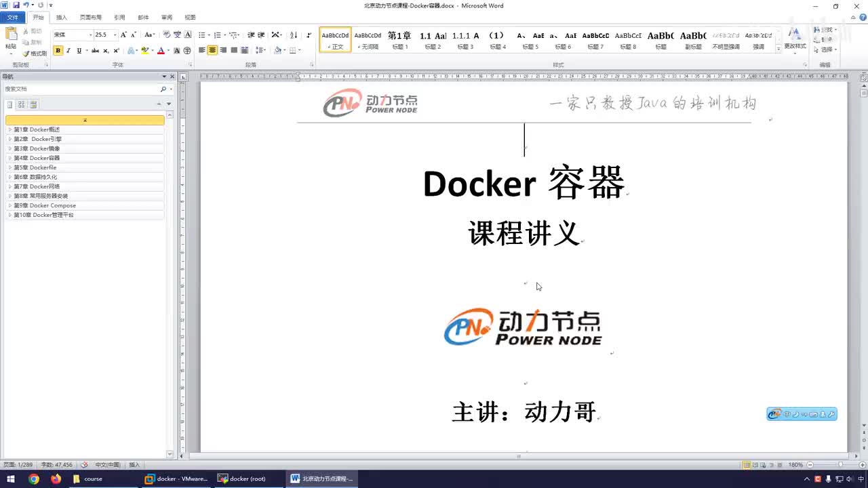Switch to the View (视图) tab
The height and width of the screenshot is (488, 868).
[190, 18]
